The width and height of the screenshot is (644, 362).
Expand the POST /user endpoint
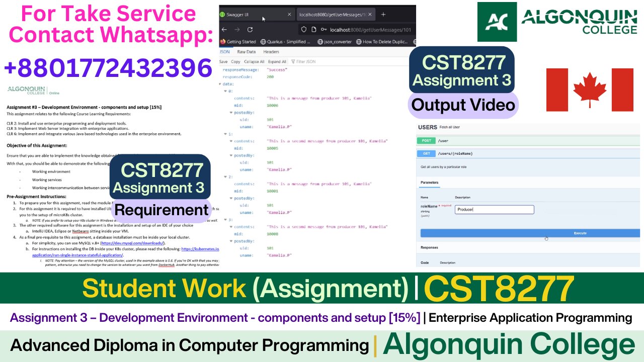(x=528, y=141)
